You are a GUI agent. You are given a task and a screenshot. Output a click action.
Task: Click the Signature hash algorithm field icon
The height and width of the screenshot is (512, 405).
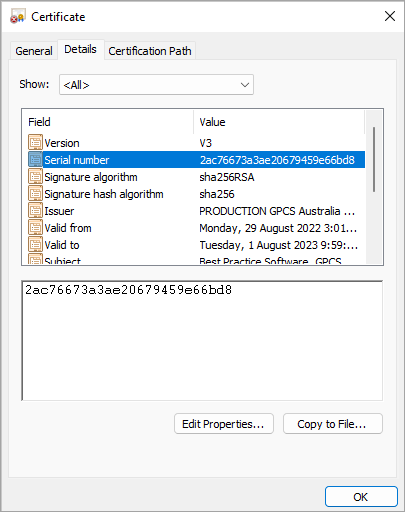35,194
